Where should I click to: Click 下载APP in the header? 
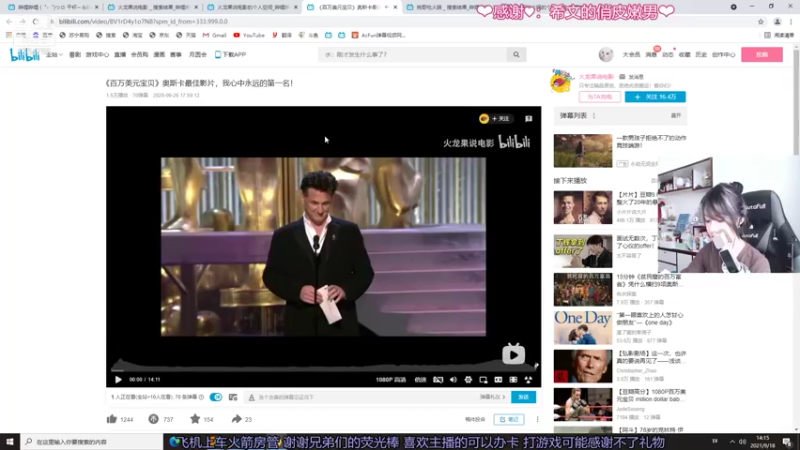(x=230, y=55)
